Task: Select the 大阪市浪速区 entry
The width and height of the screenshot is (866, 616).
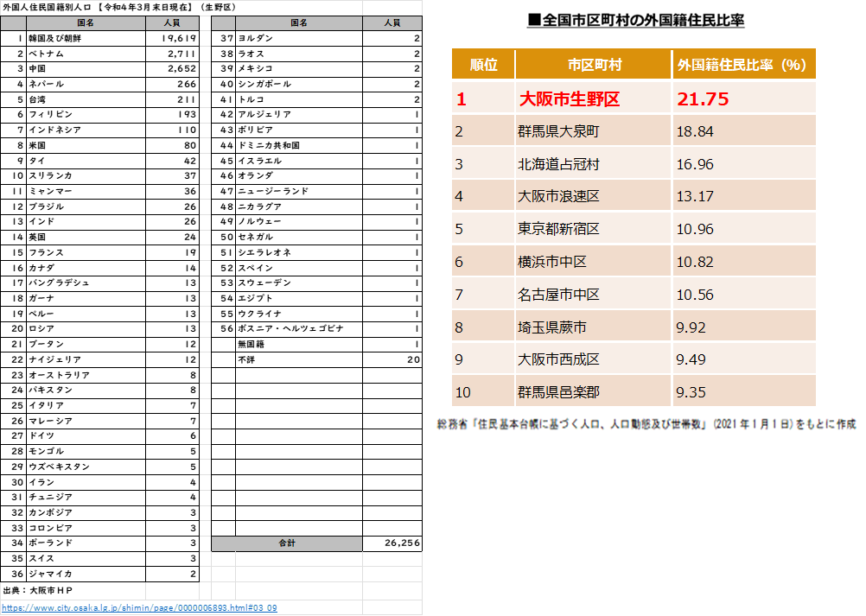Action: (558, 196)
